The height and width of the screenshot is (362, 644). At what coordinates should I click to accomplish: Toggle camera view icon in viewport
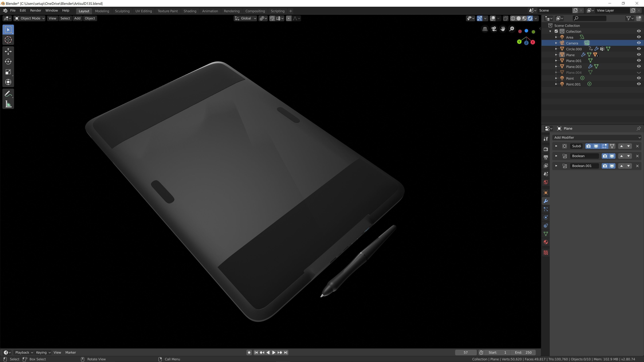494,29
